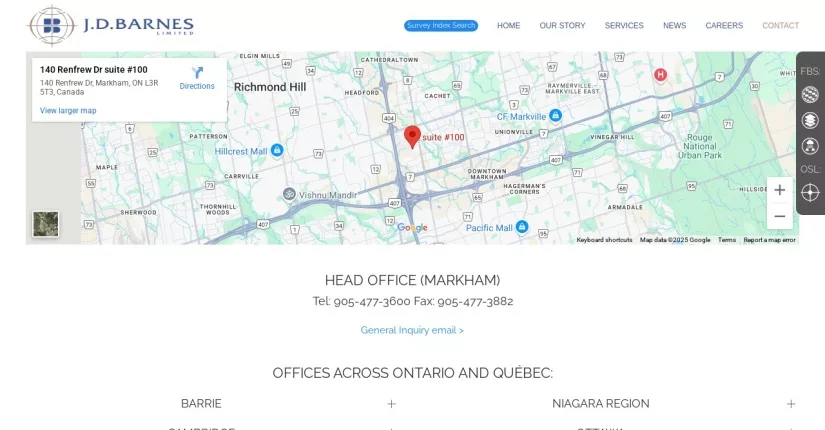Click the Map data ©2025 Google text
Image resolution: width=825 pixels, height=430 pixels.
675,240
